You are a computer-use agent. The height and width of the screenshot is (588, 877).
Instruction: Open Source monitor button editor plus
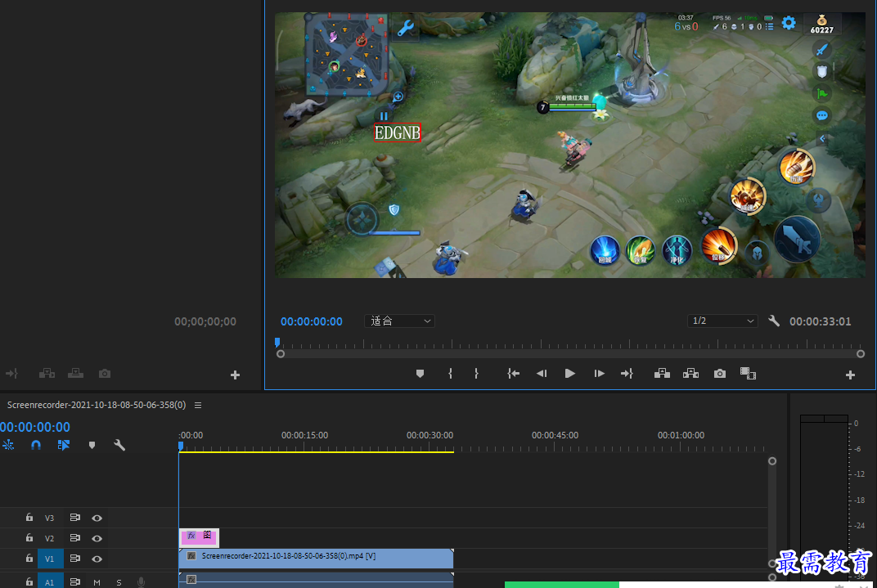pos(235,375)
